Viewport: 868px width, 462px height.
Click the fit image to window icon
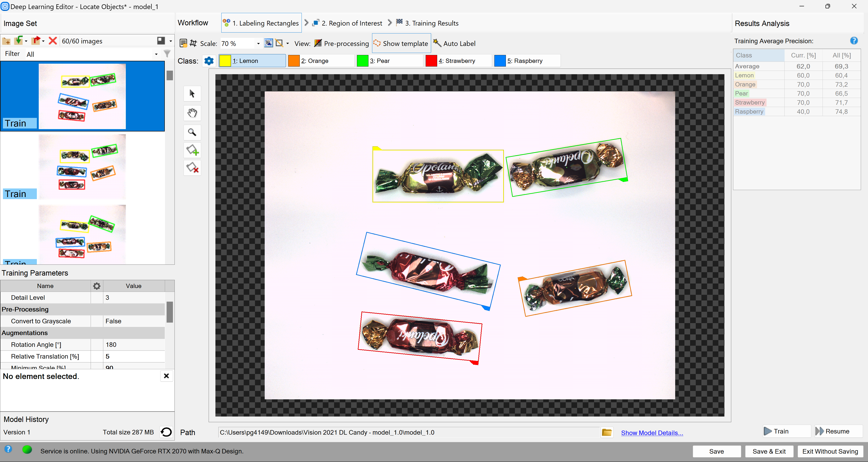(x=268, y=43)
